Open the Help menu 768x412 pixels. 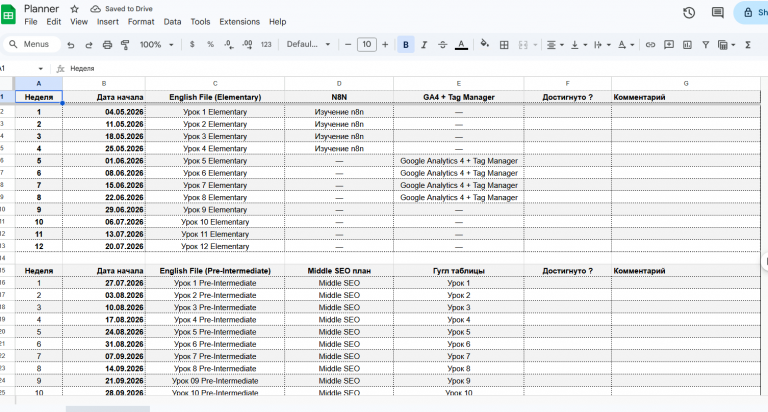pos(277,22)
